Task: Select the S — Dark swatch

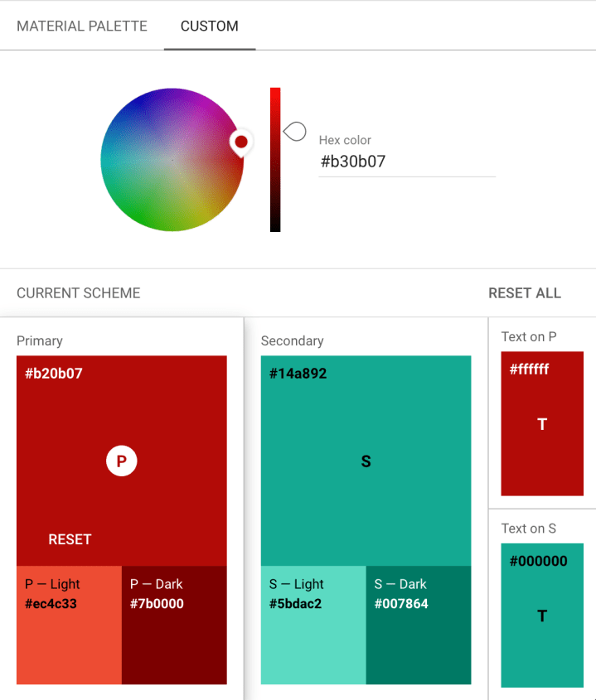Action: tap(419, 625)
